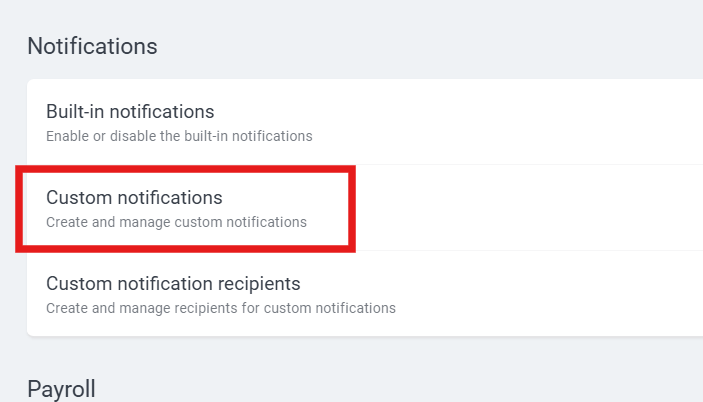Screen dimensions: 703x402
Task: Click "Enable or disable the built-in notifications" text
Action: click(179, 136)
